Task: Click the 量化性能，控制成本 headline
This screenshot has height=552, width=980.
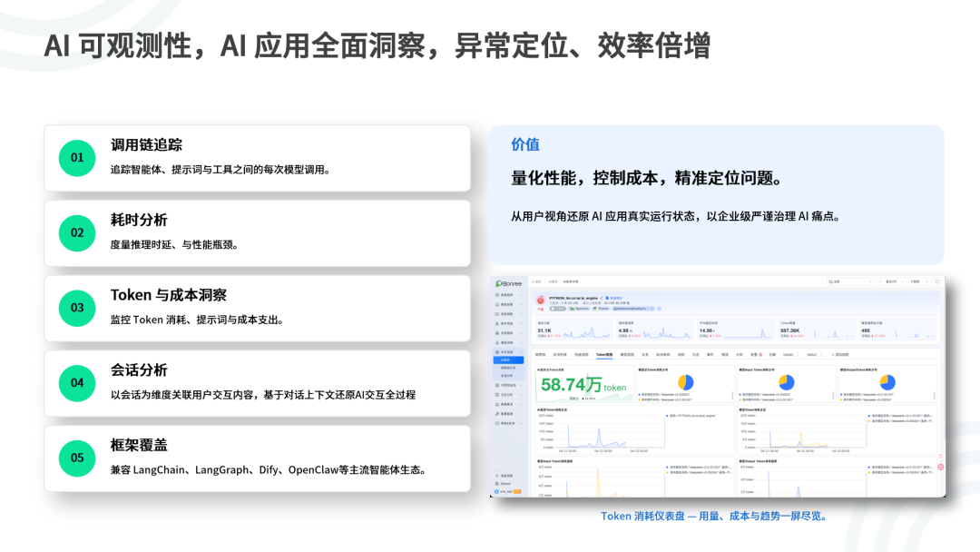Action: [647, 178]
